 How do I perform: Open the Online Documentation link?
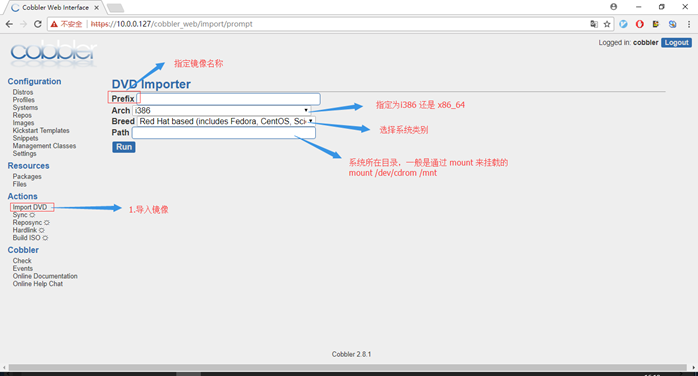point(45,276)
